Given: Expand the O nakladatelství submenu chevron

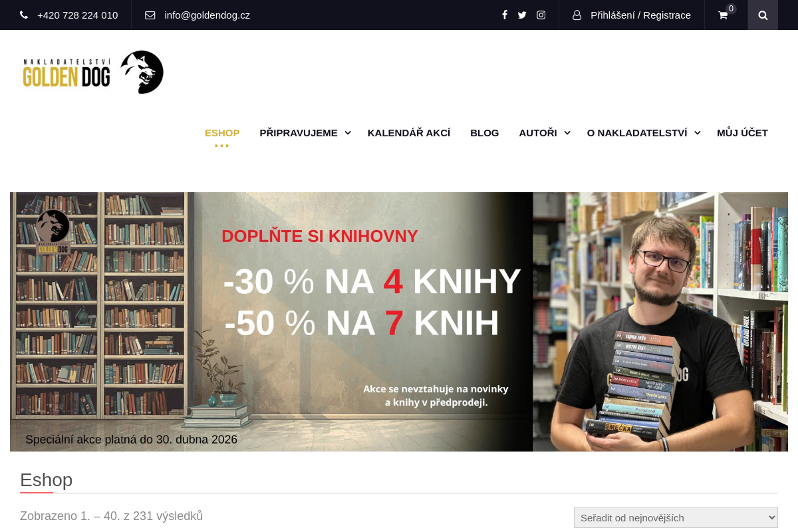Looking at the screenshot, I should pyautogui.click(x=697, y=133).
